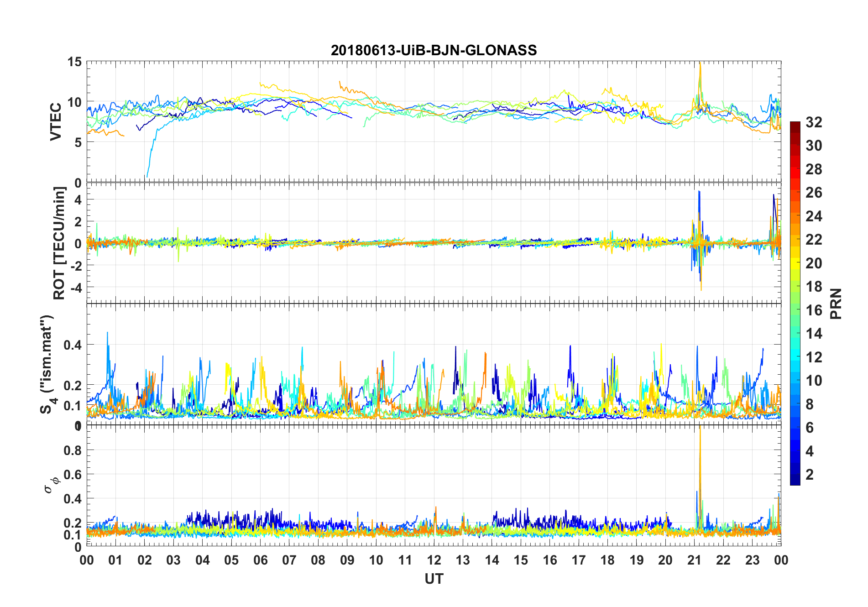The height and width of the screenshot is (607, 868).
Task: Click the "-4" tick on the ROT axis
Action: click(x=76, y=288)
